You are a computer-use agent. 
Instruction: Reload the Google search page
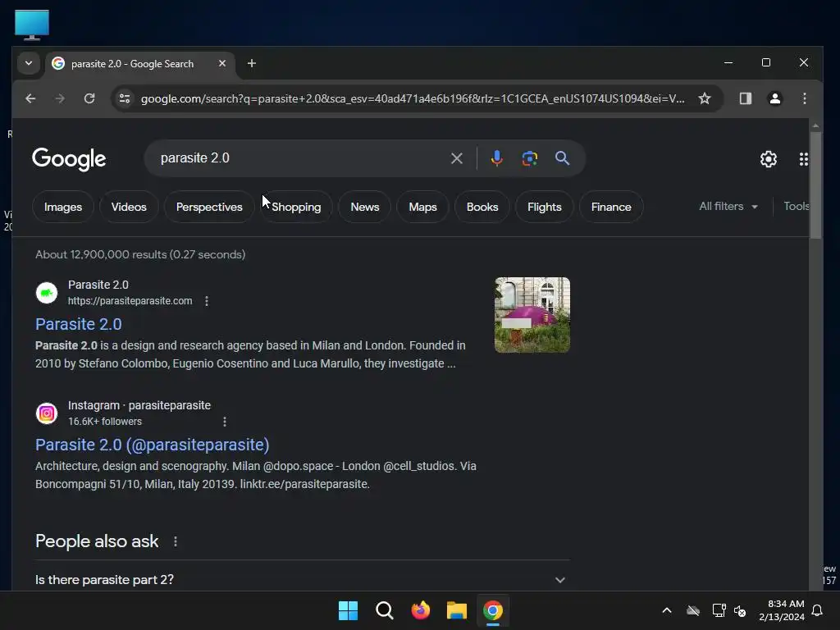89,98
